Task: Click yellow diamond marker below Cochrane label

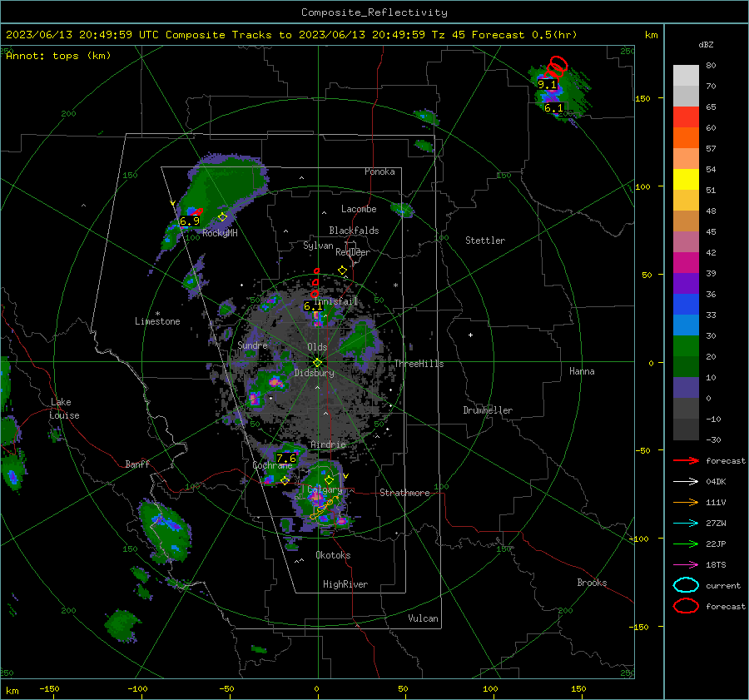Action: 285,481
